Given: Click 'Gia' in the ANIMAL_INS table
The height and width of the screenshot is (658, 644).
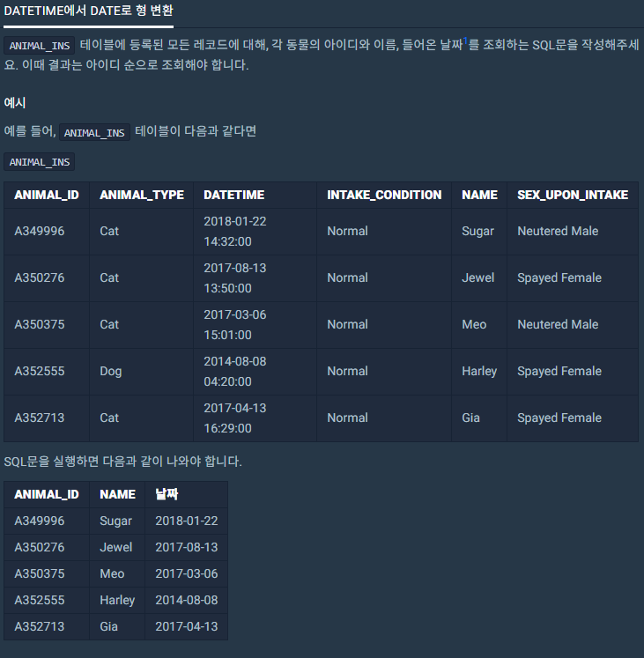Looking at the screenshot, I should (470, 418).
